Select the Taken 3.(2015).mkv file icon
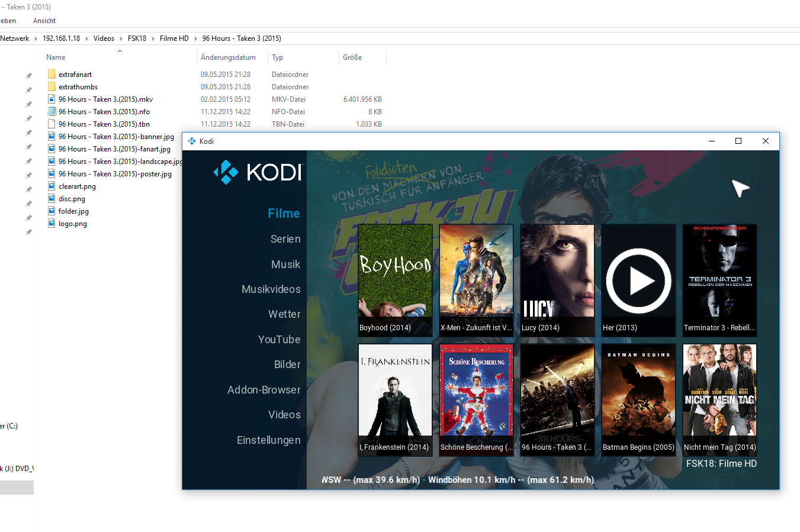Image resolution: width=800 pixels, height=532 pixels. (x=52, y=99)
